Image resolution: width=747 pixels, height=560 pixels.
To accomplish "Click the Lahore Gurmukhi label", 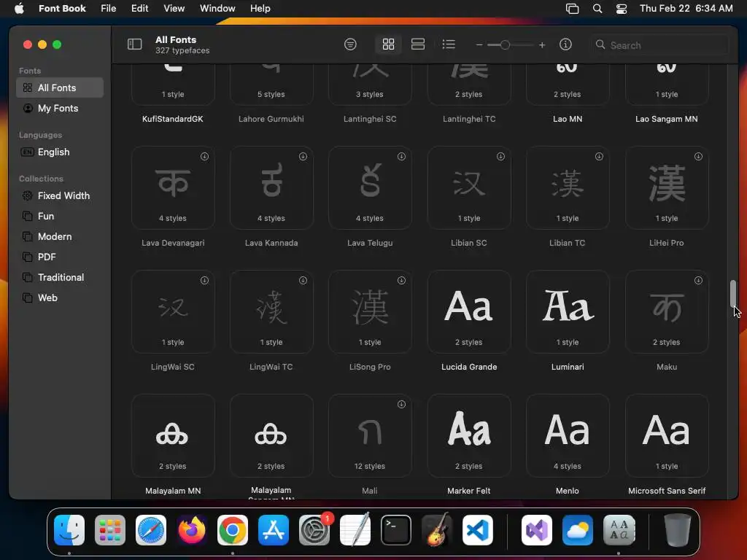I will pyautogui.click(x=271, y=119).
